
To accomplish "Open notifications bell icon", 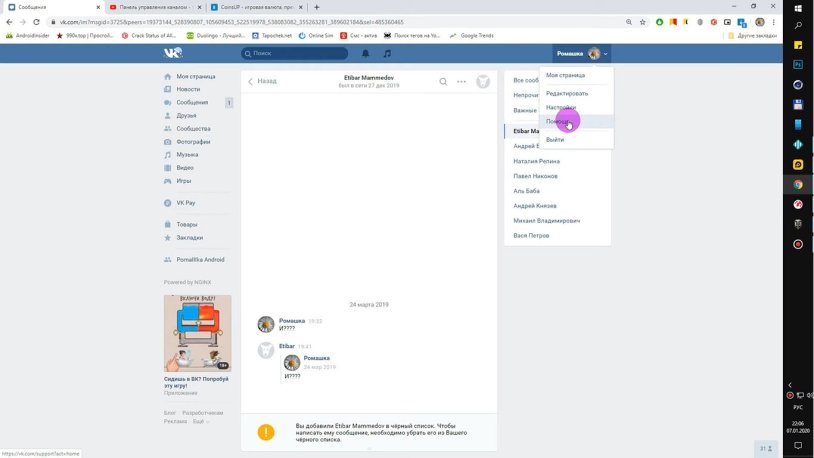I will [365, 53].
